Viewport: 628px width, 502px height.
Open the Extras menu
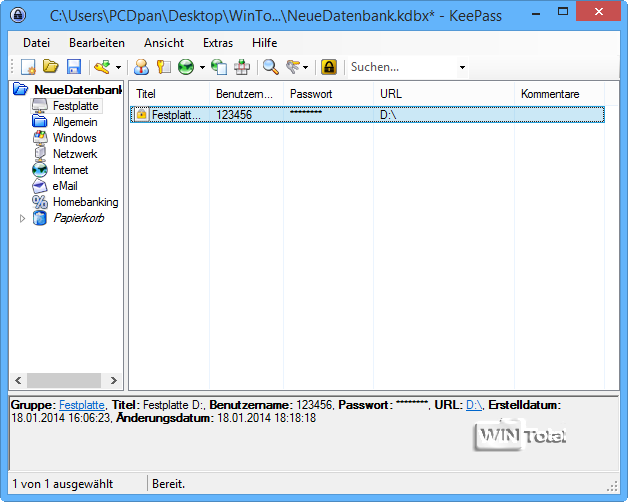click(218, 43)
